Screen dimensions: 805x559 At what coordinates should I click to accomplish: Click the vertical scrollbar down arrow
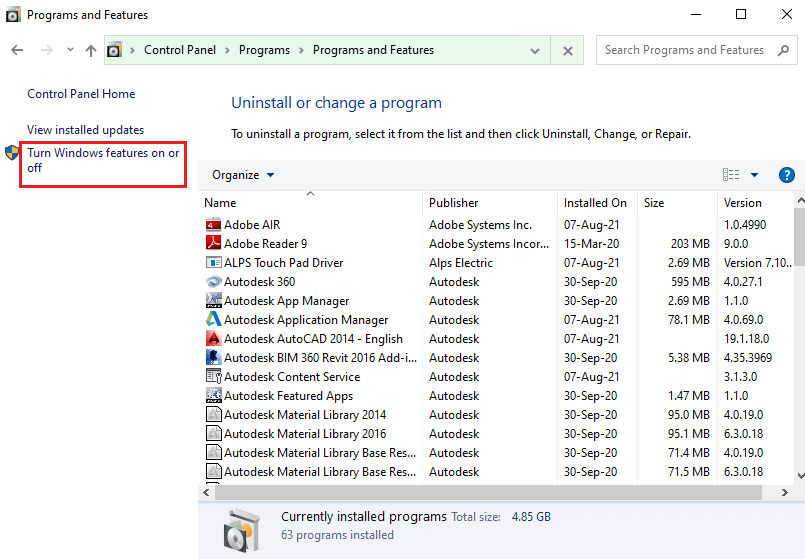click(x=800, y=476)
